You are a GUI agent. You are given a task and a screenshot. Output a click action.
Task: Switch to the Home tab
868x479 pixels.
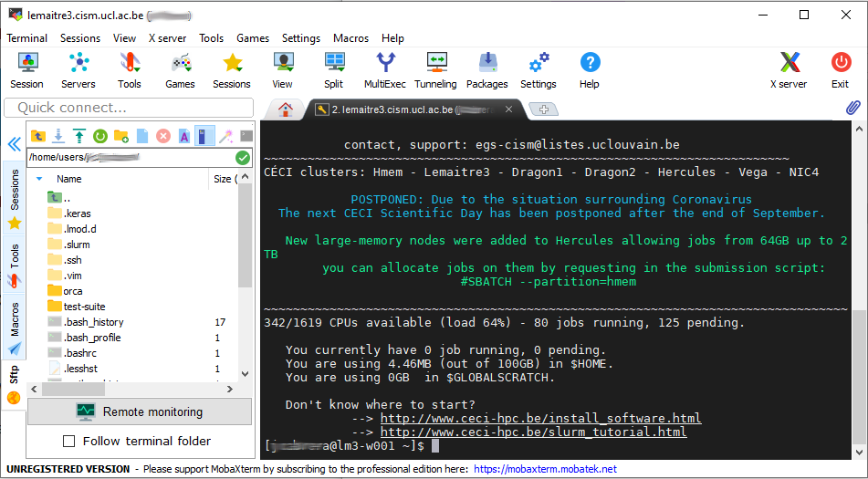click(286, 109)
